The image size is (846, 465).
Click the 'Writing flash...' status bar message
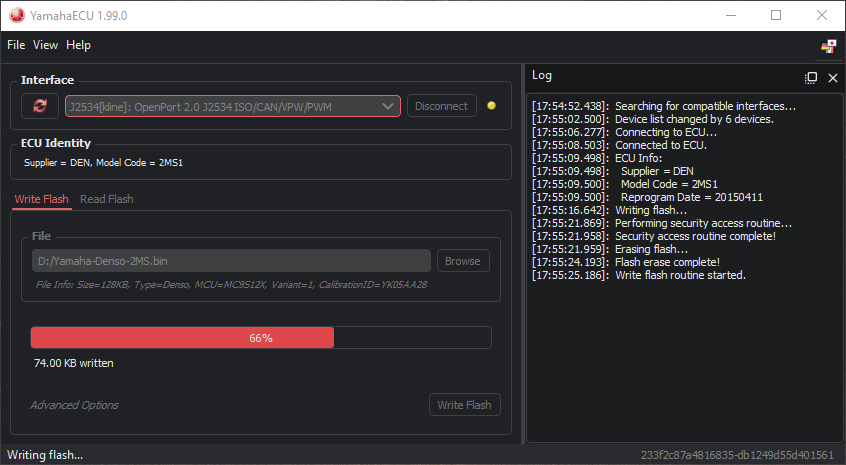(45, 455)
